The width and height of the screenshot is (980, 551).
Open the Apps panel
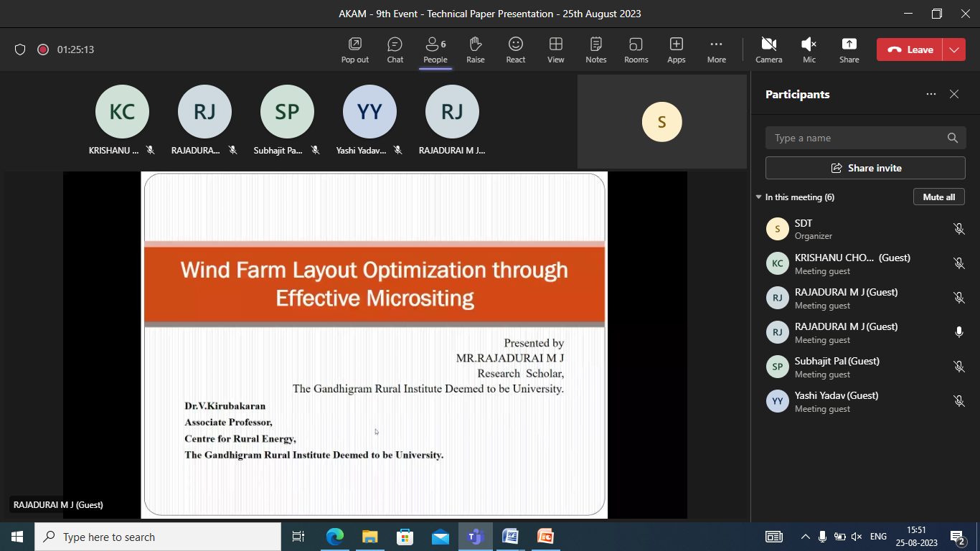tap(676, 50)
